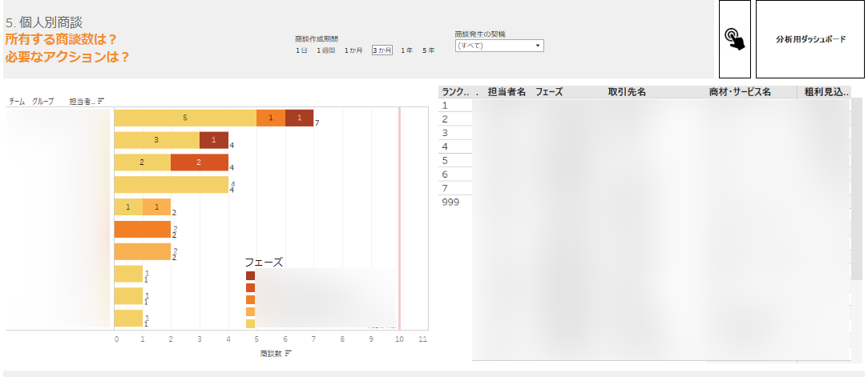This screenshot has width=868, height=377.
Task: Click the フェーズ table column header
Action: tap(548, 92)
